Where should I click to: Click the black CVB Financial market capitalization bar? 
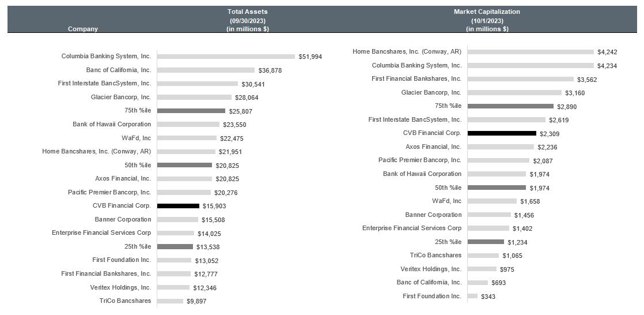coord(502,133)
